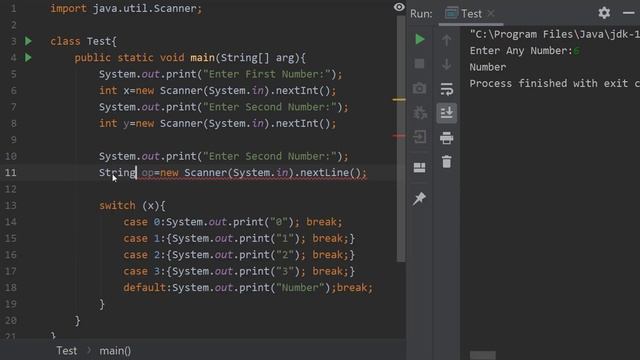Screen dimensions: 640x360
Task: Click 'Process finished with exit' console text
Action: pos(554,84)
